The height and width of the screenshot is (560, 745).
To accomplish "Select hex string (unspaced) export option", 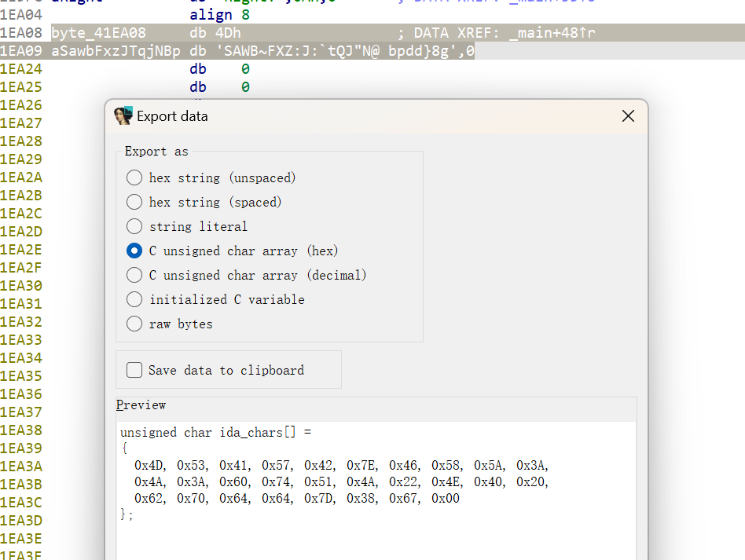I will pyautogui.click(x=134, y=178).
